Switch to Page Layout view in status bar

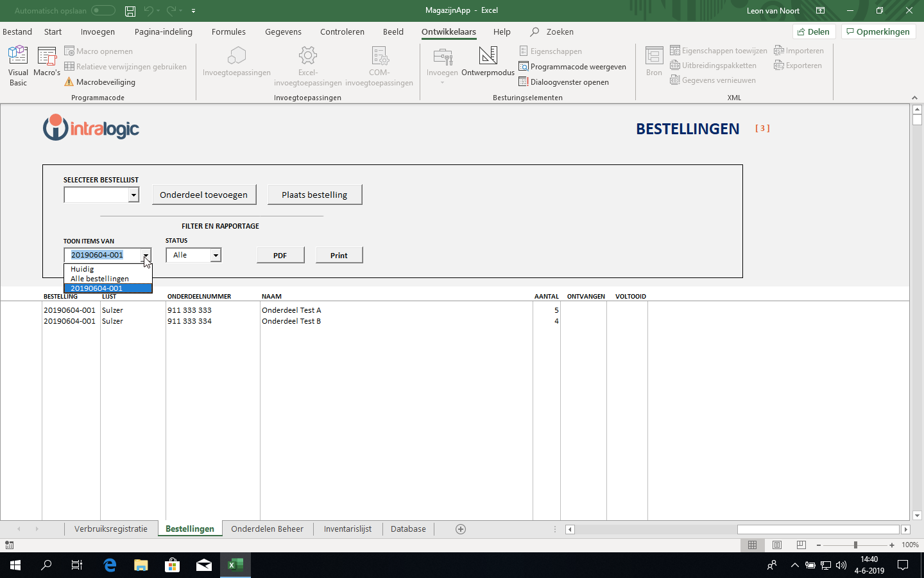pos(777,545)
